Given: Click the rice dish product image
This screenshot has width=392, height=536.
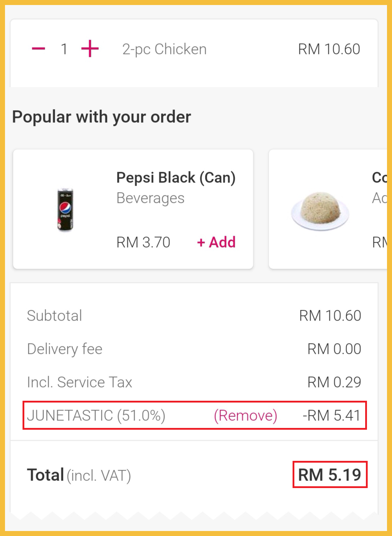Looking at the screenshot, I should (320, 210).
